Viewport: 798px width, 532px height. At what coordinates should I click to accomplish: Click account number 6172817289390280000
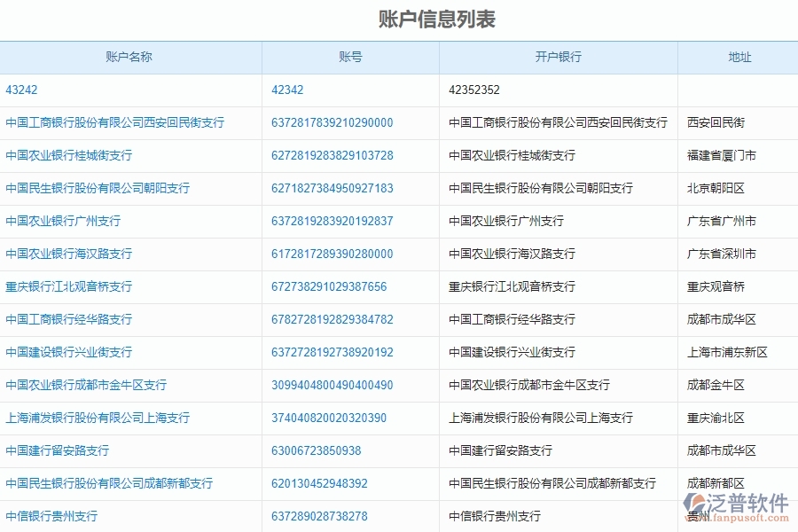tap(332, 254)
